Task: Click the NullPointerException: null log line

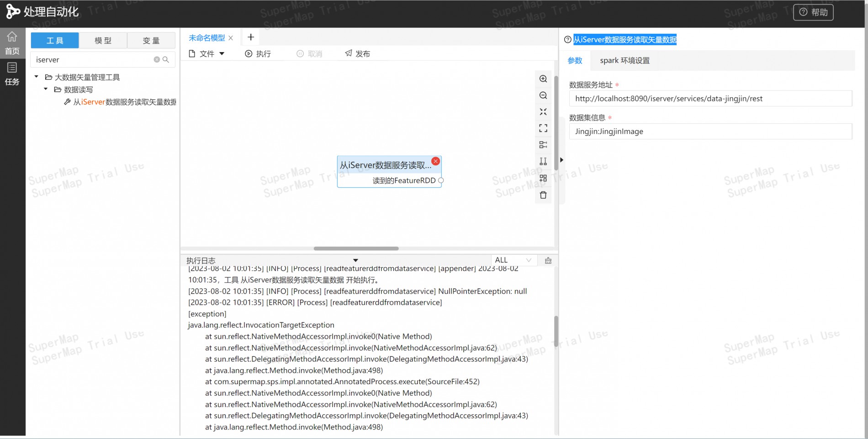Action: (x=357, y=291)
